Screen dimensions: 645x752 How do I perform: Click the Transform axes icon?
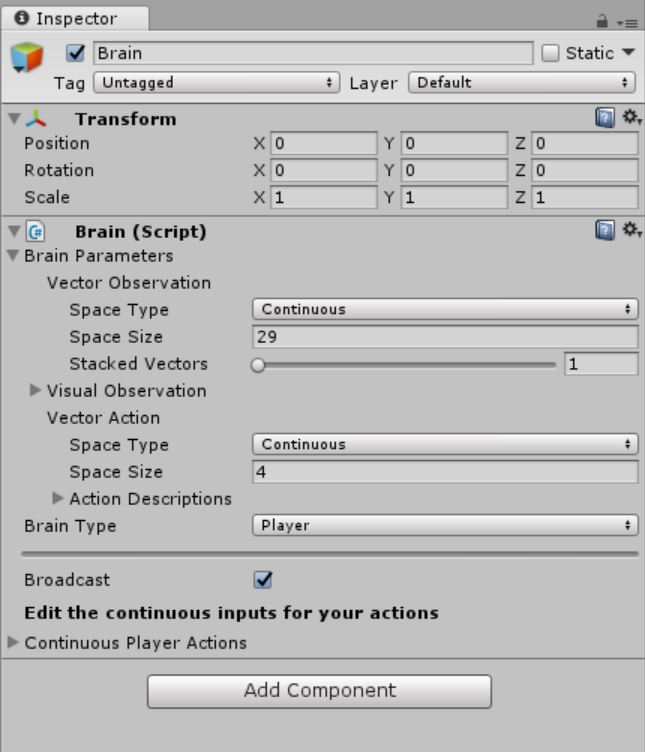36,118
